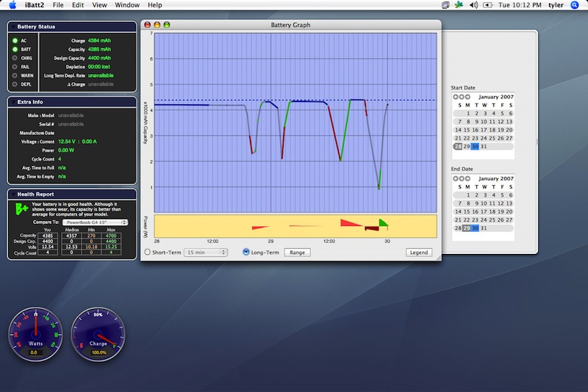Open the Window menu
Screen dimensions: 588x392
tap(127, 5)
